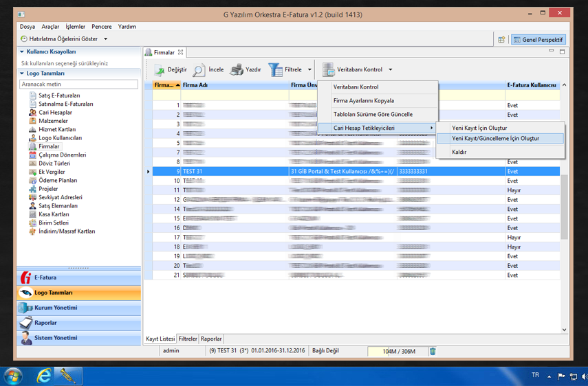Choose Firma Ayarlarını Kopyala menu entry

378,101
